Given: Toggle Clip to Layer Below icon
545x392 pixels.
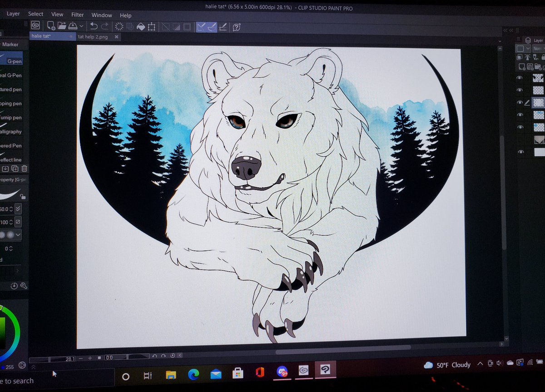Looking at the screenshot, I should (520, 57).
